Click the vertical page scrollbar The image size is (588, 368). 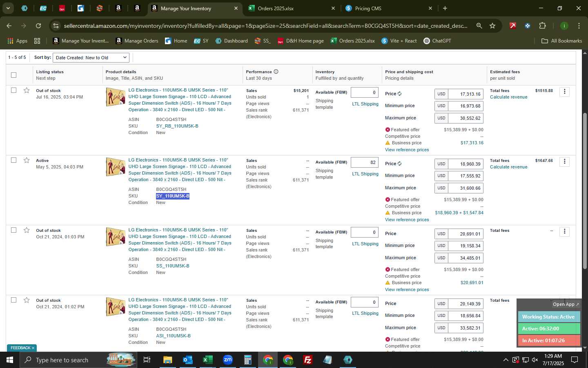(x=585, y=191)
